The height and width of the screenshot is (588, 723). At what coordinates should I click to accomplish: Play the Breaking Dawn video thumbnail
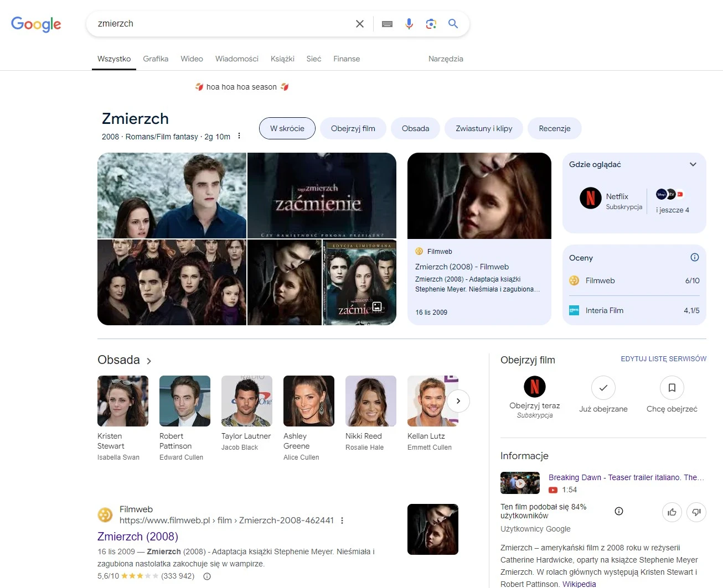click(x=520, y=483)
